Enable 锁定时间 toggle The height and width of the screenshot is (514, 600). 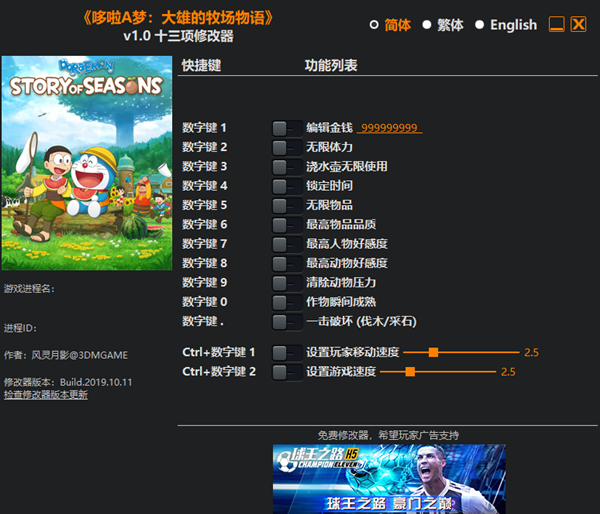tap(287, 186)
